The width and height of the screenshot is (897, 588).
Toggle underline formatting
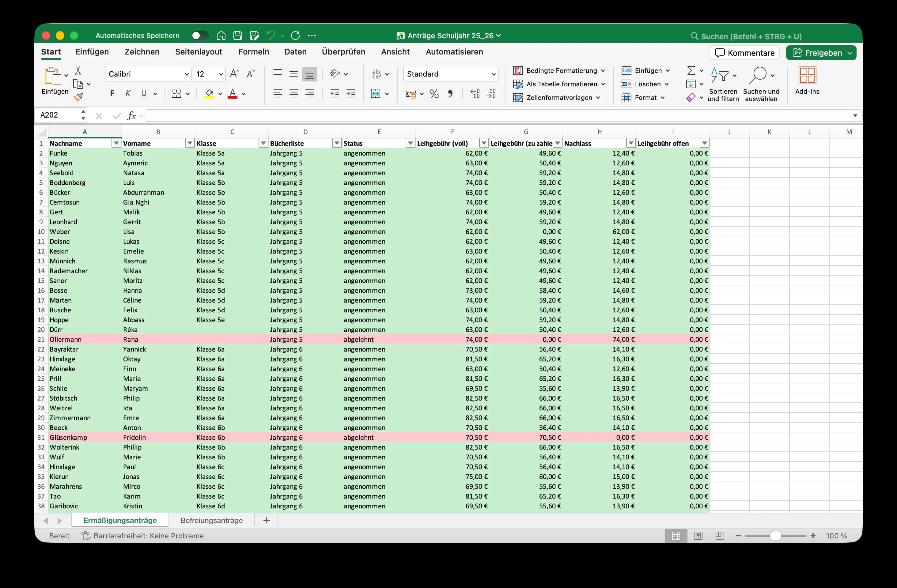[145, 93]
